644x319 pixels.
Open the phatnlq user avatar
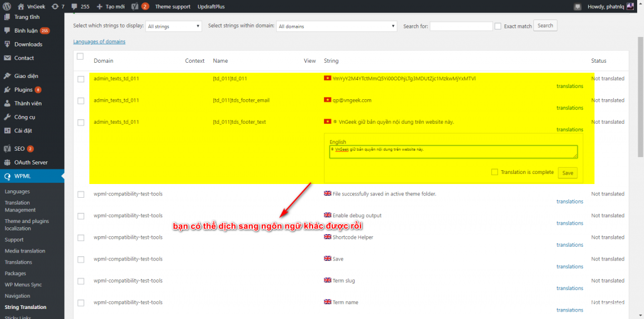pos(630,6)
